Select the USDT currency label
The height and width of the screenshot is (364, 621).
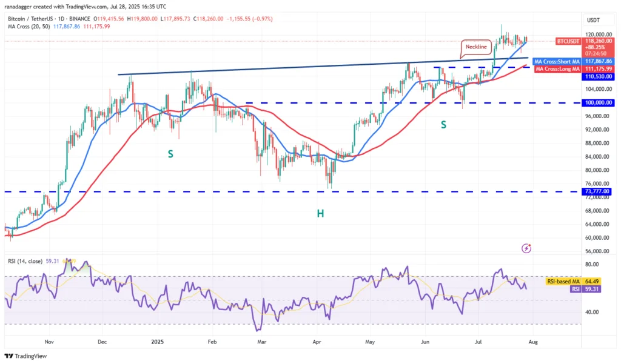[x=593, y=20]
